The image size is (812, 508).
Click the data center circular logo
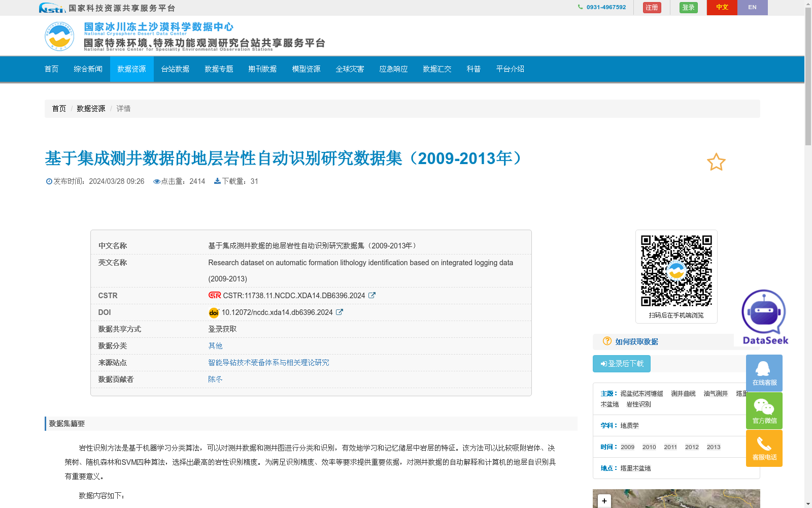59,36
